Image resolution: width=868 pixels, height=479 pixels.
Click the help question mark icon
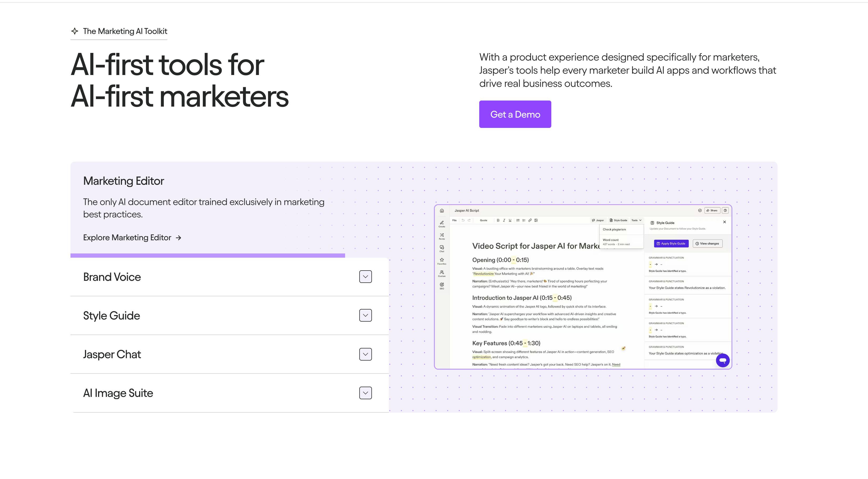click(725, 211)
